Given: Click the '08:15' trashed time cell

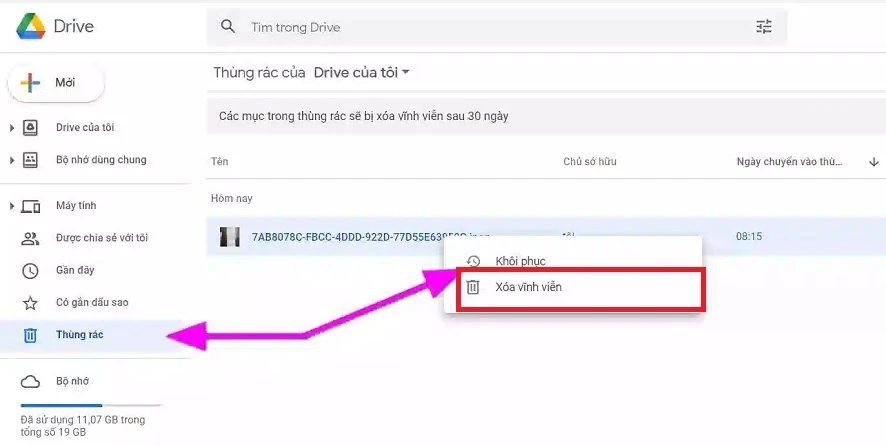Looking at the screenshot, I should tap(749, 236).
